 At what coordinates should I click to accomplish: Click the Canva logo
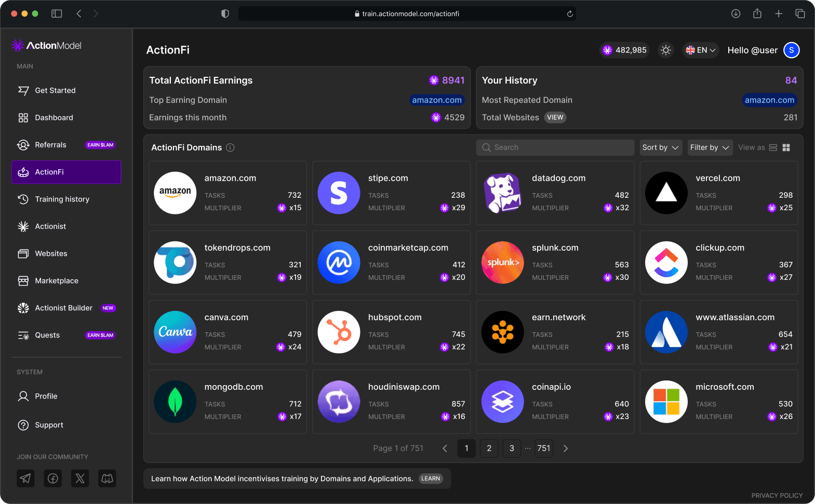(175, 332)
